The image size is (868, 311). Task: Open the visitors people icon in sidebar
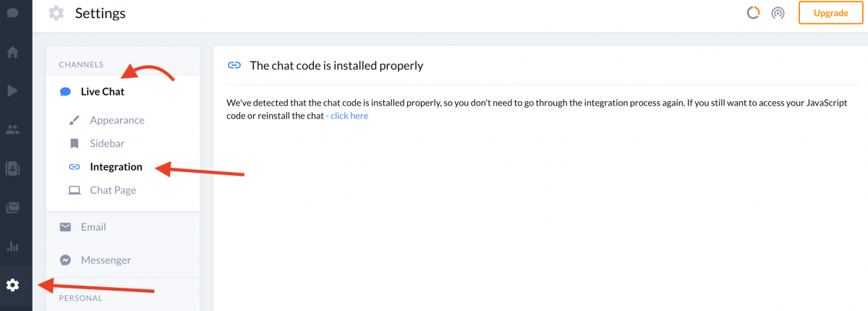(x=12, y=130)
